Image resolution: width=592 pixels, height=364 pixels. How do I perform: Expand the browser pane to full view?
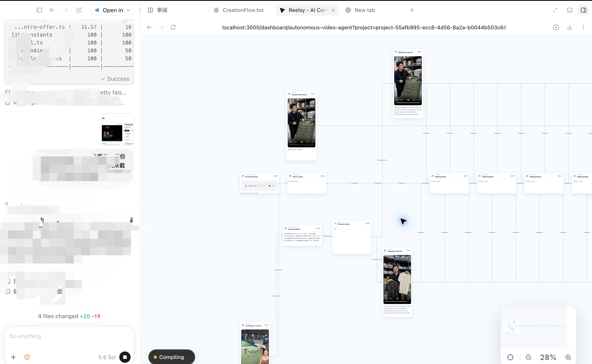click(555, 10)
